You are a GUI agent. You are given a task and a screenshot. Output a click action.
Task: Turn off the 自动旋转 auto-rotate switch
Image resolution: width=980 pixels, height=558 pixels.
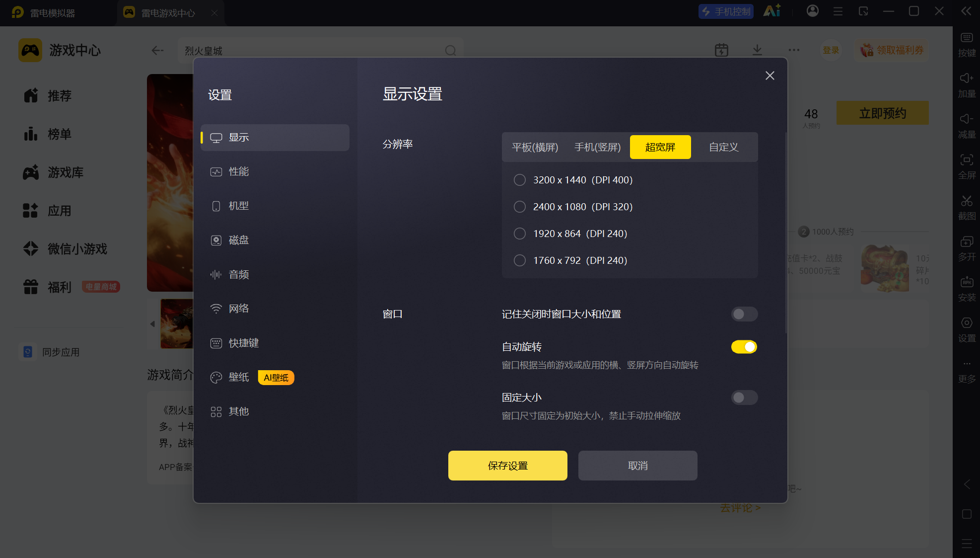[744, 347]
